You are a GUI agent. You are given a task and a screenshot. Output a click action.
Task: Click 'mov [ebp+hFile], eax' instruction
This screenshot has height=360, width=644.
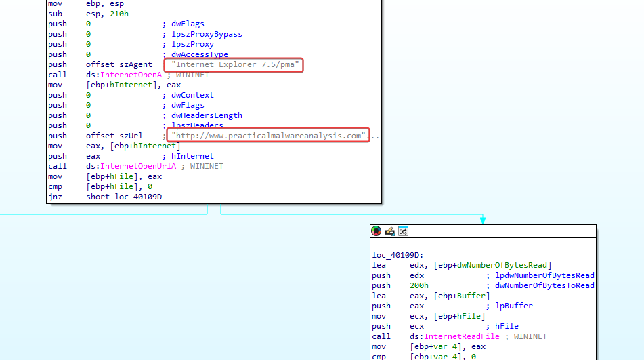(105, 177)
